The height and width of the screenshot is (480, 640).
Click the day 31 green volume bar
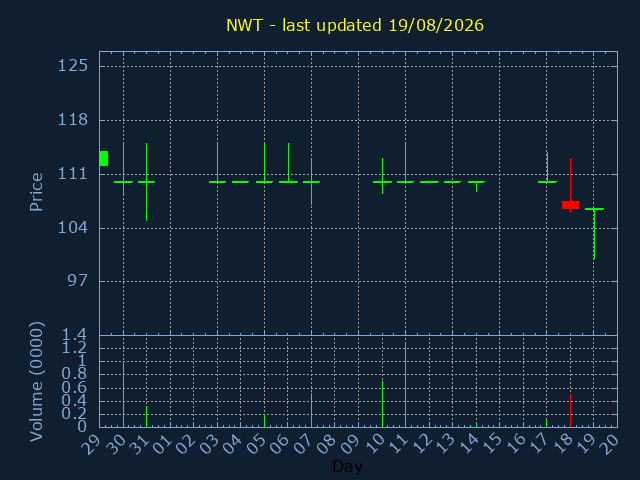(147, 417)
